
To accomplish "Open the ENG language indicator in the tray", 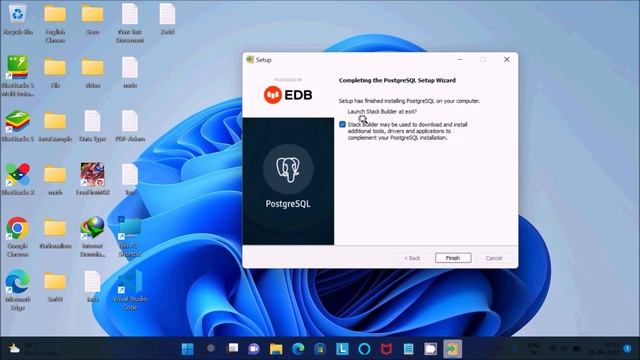I will tap(533, 349).
